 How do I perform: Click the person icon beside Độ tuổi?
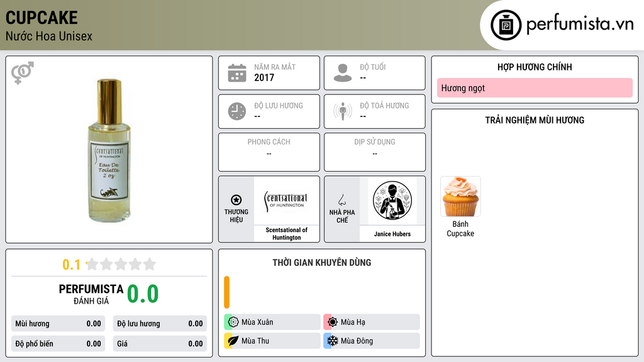[343, 73]
